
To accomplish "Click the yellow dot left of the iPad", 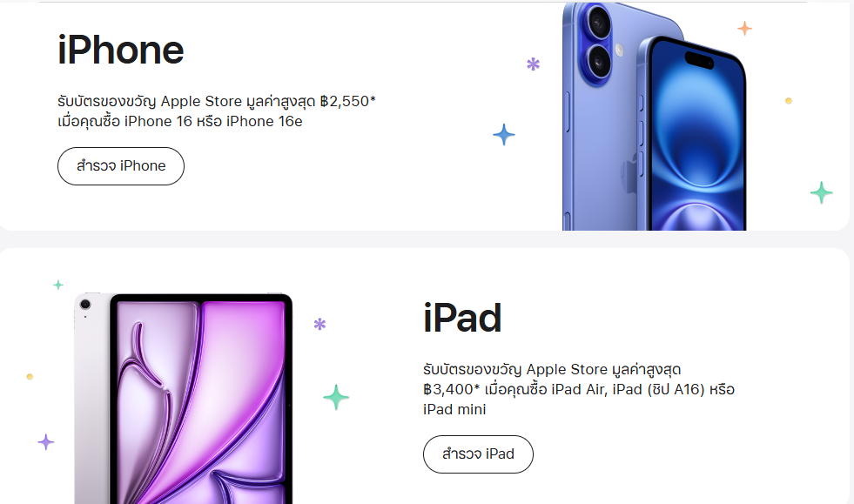I will (x=30, y=377).
